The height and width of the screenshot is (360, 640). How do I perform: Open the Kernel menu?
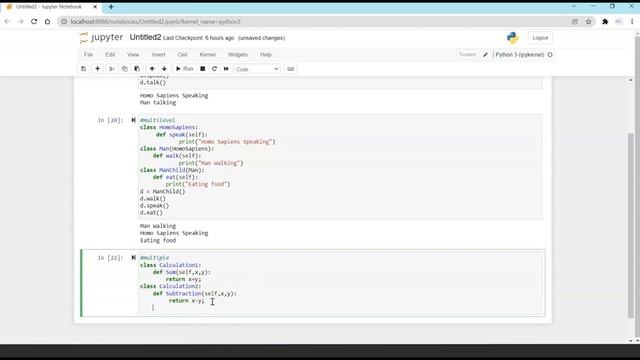tap(207, 55)
